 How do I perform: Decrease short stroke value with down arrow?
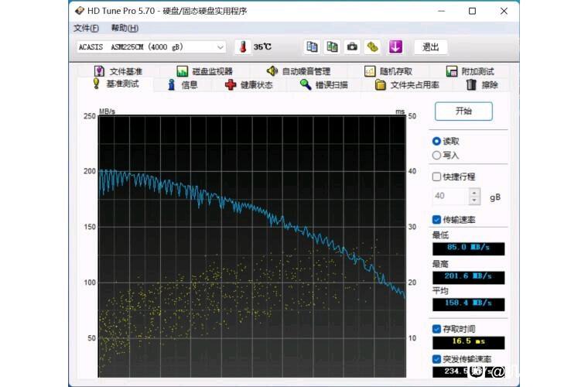474,200
